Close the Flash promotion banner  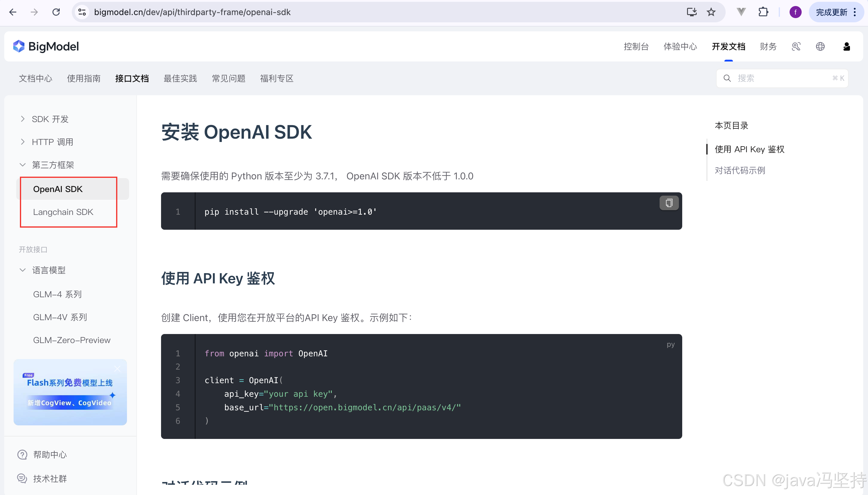coord(117,368)
